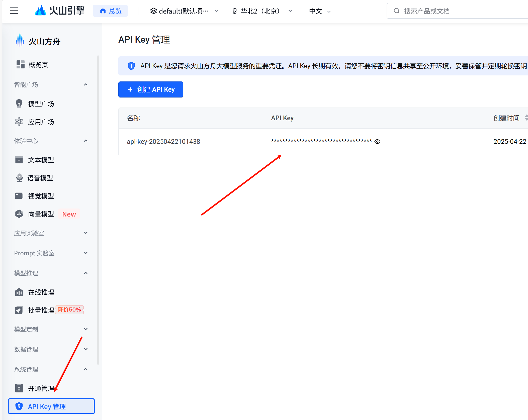Click the red New badge
The width and height of the screenshot is (528, 420).
[x=69, y=214]
